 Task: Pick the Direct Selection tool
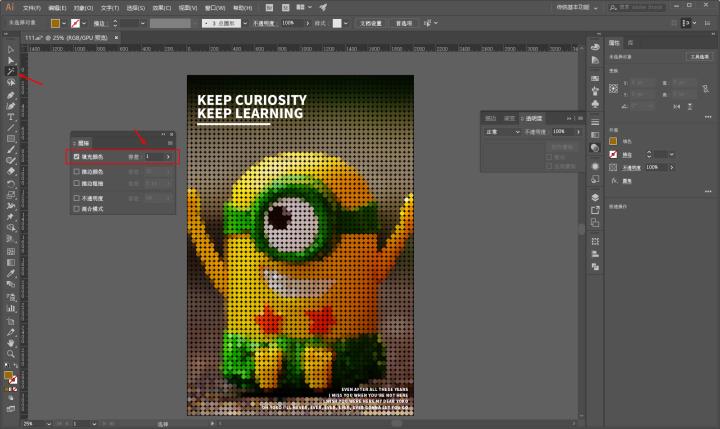pos(10,61)
